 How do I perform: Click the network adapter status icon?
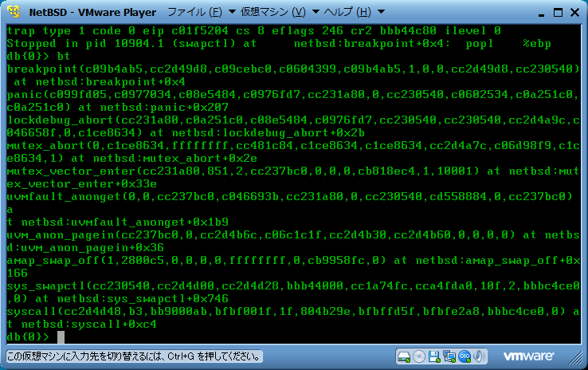[x=449, y=356]
